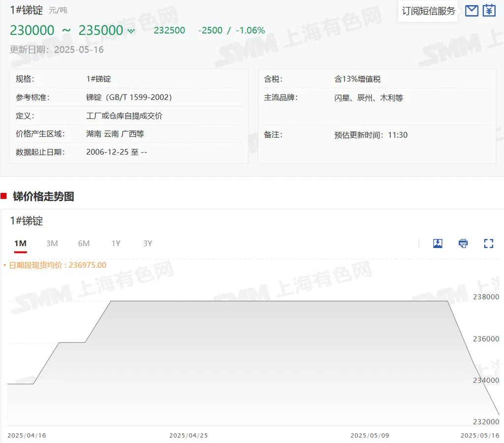Switch chart to 6M range
The height and width of the screenshot is (443, 504).
point(84,243)
